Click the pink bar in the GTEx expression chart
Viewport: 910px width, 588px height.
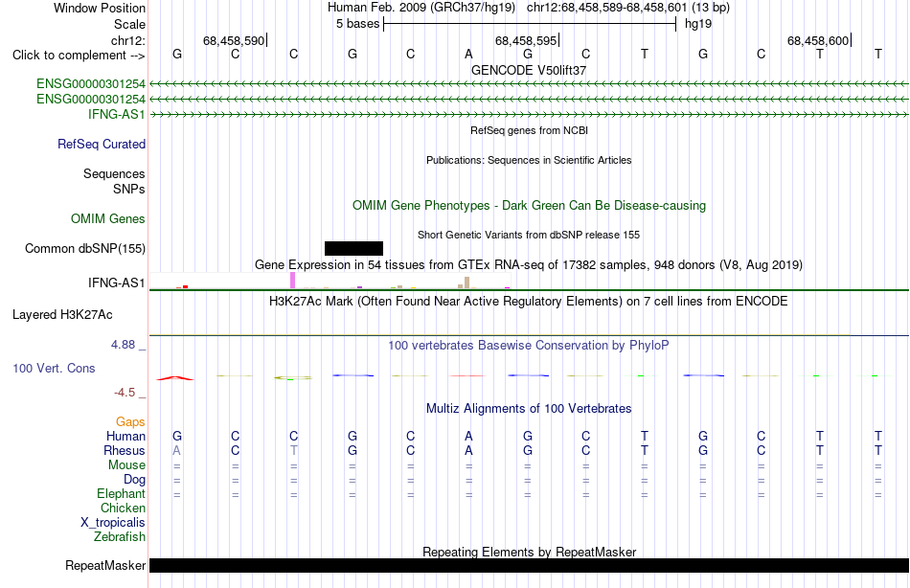point(293,281)
